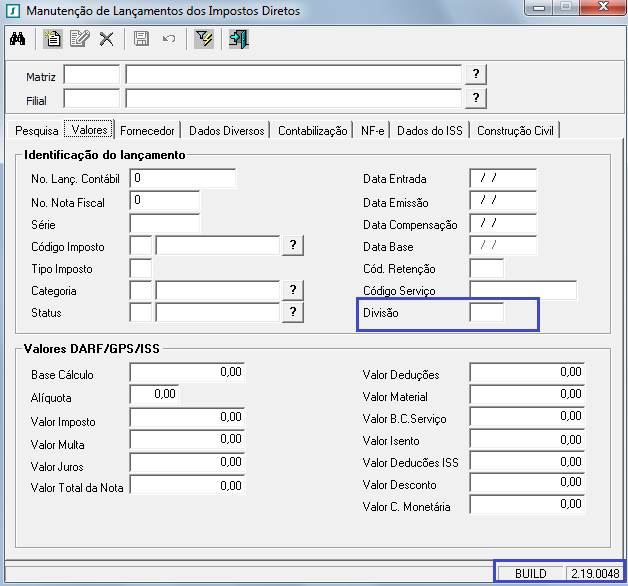Click the exit door icon

(239, 39)
